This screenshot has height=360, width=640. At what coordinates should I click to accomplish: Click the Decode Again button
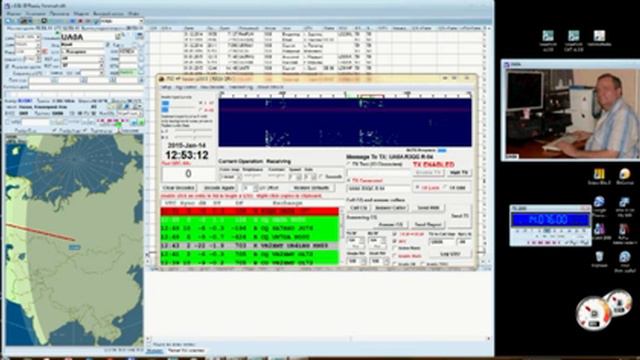(219, 188)
